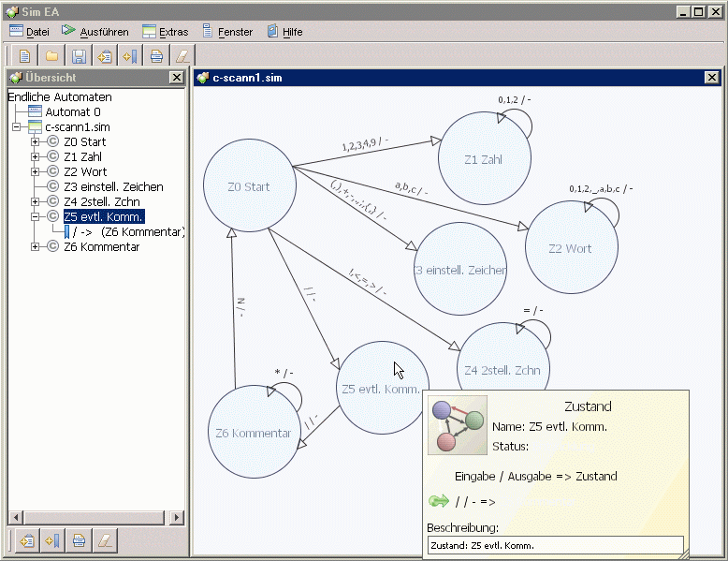The width and height of the screenshot is (728, 561).
Task: Click the Z1 Zahl state circle
Action: [484, 159]
